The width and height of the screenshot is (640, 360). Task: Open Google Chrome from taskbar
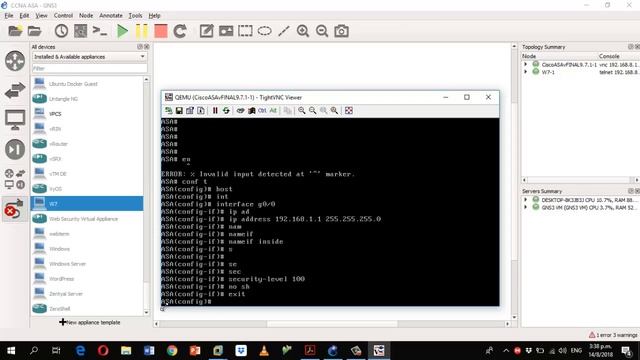coord(172,351)
